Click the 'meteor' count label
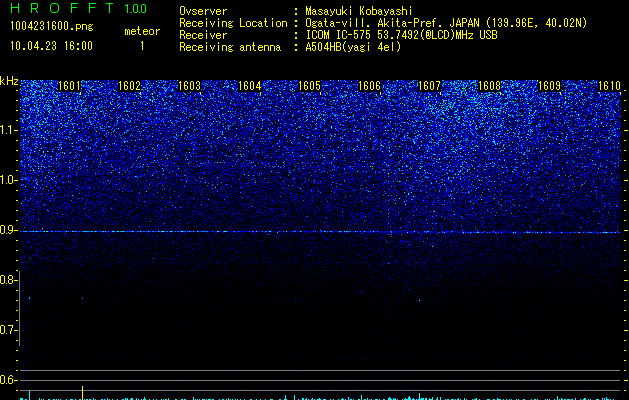This screenshot has width=629, height=400. point(142,31)
